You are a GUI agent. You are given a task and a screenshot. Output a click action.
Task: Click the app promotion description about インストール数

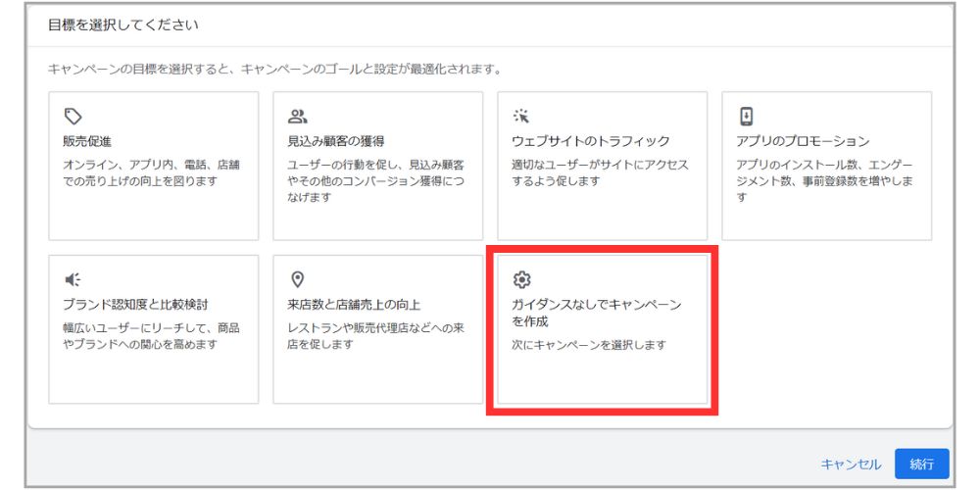(x=824, y=180)
